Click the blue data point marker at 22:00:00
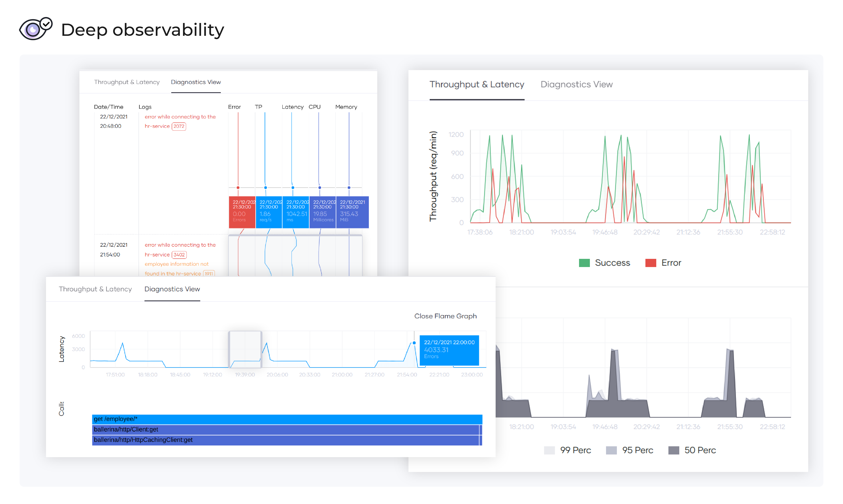 pyautogui.click(x=414, y=343)
